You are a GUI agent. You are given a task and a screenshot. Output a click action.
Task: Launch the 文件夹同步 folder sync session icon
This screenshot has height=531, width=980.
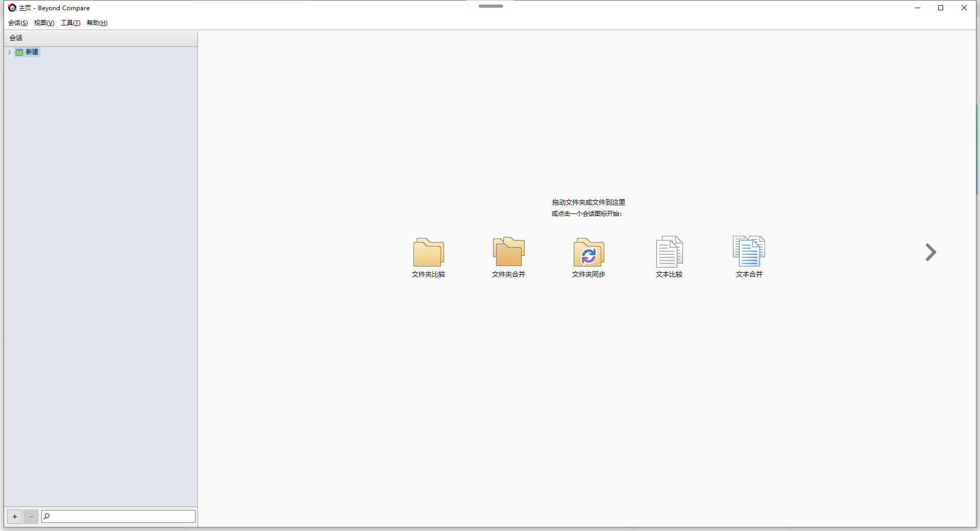pyautogui.click(x=589, y=252)
